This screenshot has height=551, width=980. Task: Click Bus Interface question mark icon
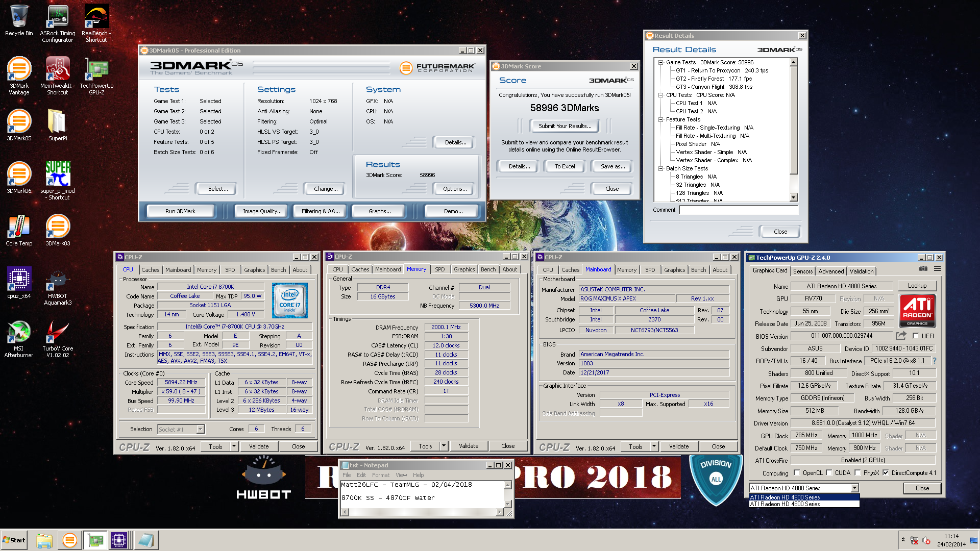coord(934,361)
